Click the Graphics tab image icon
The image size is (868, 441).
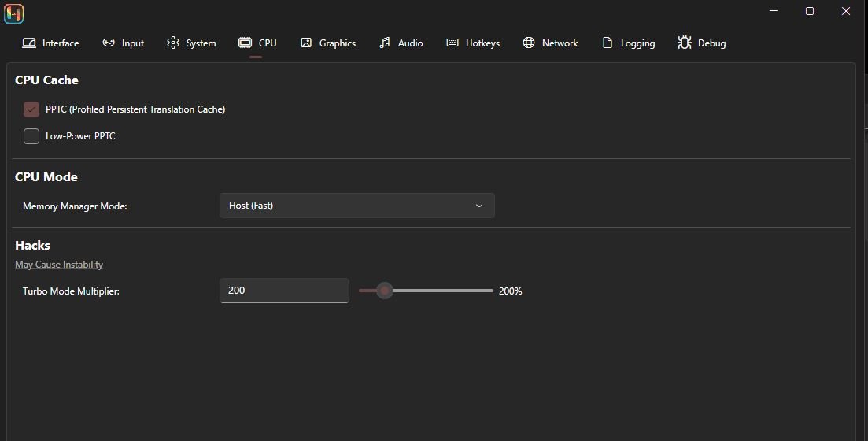coord(305,43)
